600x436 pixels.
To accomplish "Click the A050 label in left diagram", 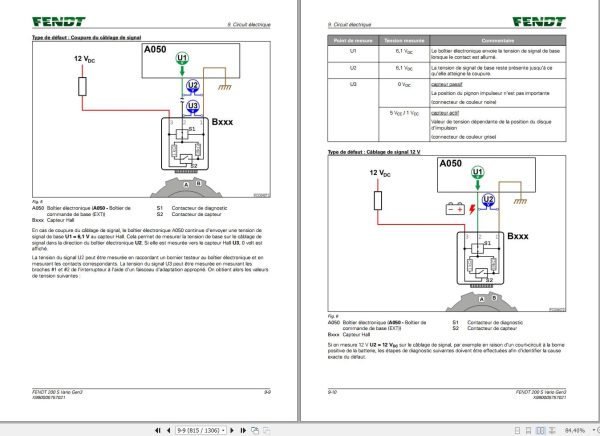I will coord(155,49).
